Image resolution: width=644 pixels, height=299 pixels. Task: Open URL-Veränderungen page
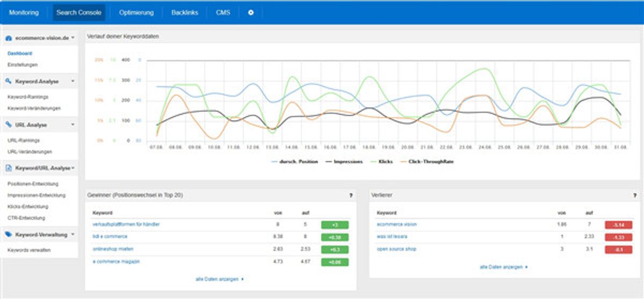coord(30,152)
